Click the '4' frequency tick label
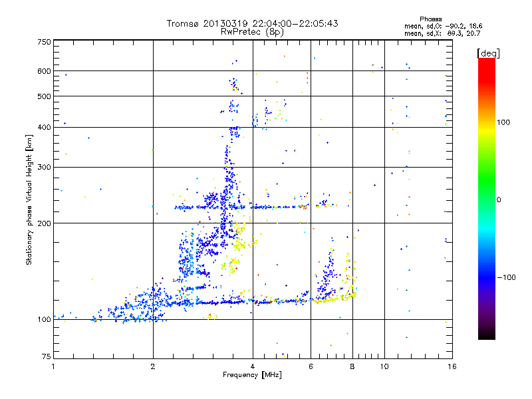The height and width of the screenshot is (399, 532). point(253,366)
